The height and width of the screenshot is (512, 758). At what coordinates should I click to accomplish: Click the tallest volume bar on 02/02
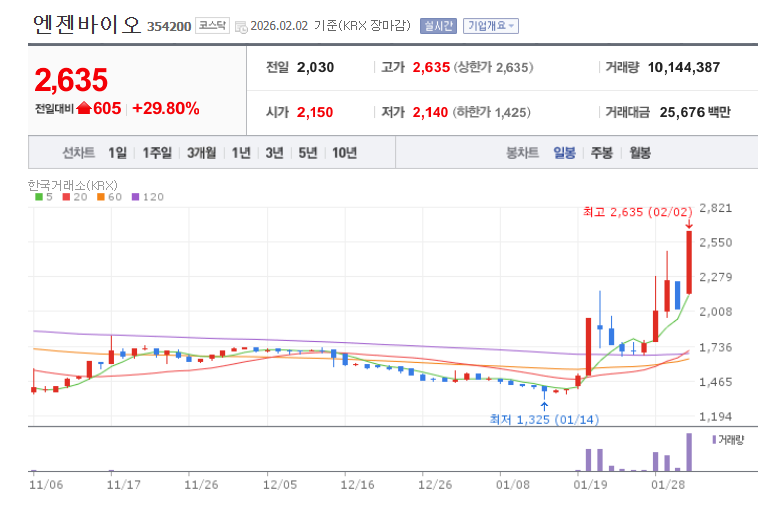pos(689,452)
